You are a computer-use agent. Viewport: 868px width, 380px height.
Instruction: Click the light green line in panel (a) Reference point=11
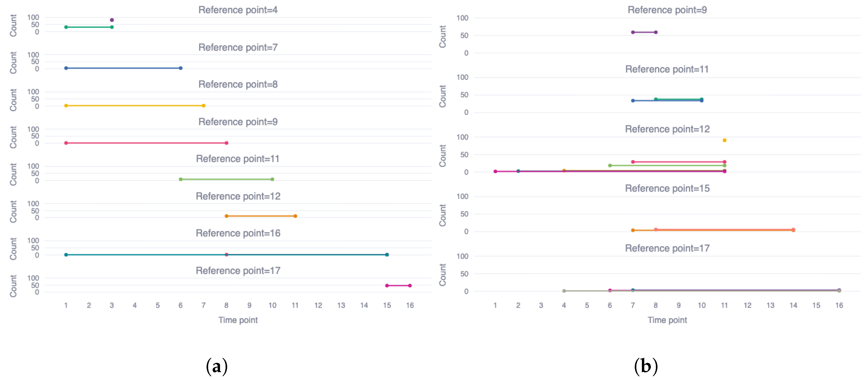click(226, 179)
